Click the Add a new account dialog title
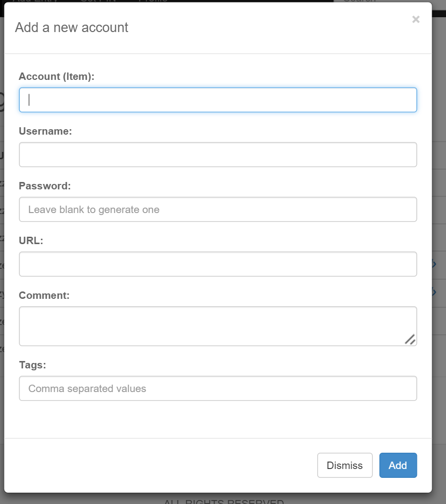This screenshot has width=446, height=504. click(71, 28)
